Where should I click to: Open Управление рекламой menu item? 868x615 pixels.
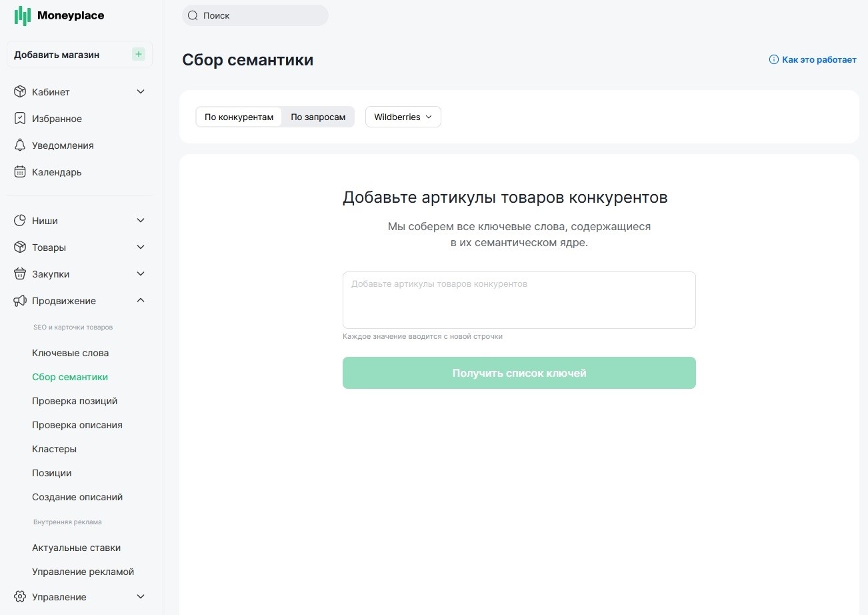point(83,572)
